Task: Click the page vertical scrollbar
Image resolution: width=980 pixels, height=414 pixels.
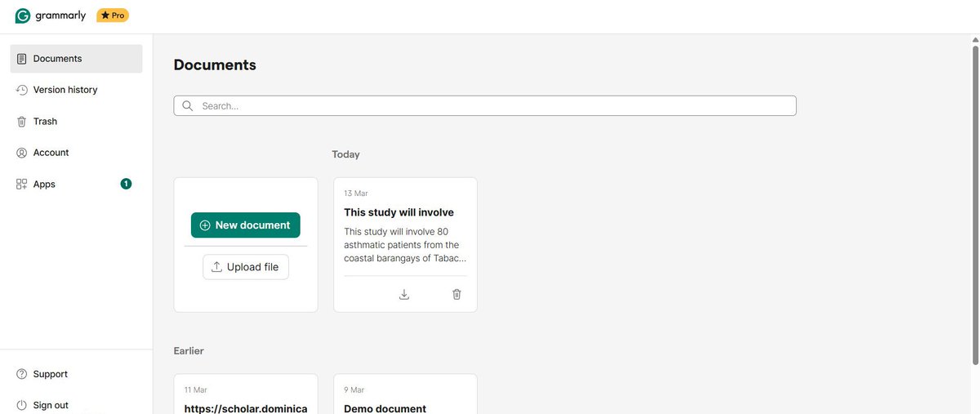Action: (975, 204)
